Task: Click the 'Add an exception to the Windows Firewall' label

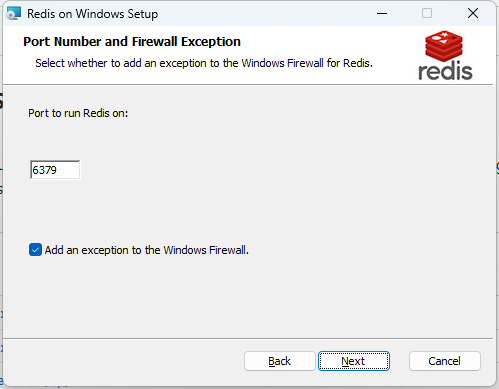Action: [x=147, y=250]
